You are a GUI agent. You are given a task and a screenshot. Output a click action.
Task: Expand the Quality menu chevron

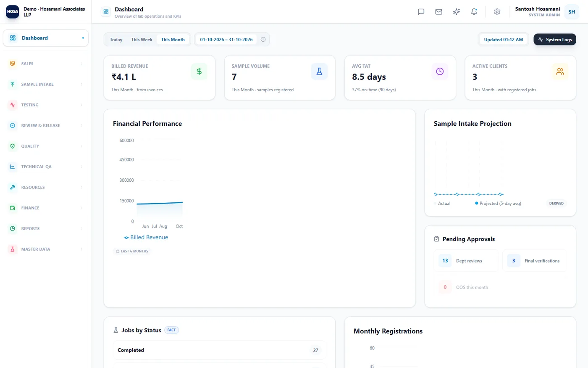81,146
